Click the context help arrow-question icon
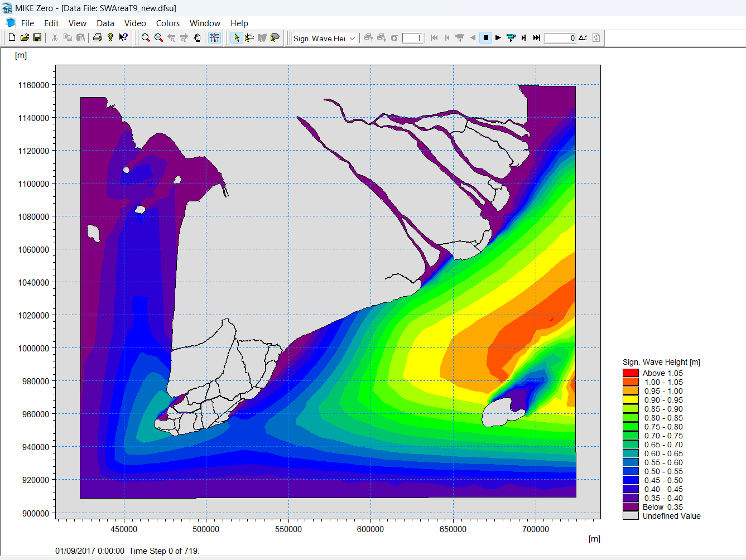 click(x=123, y=38)
